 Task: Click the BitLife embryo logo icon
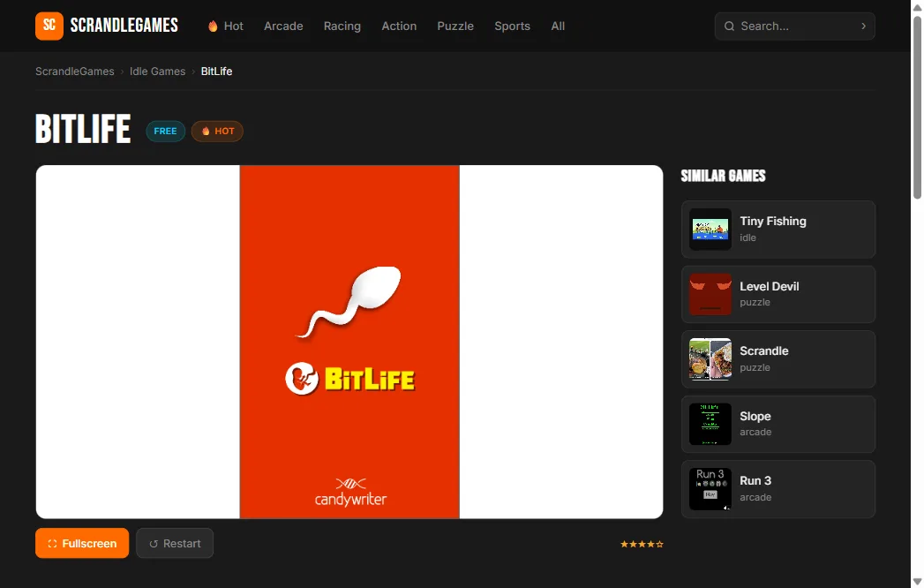click(302, 379)
